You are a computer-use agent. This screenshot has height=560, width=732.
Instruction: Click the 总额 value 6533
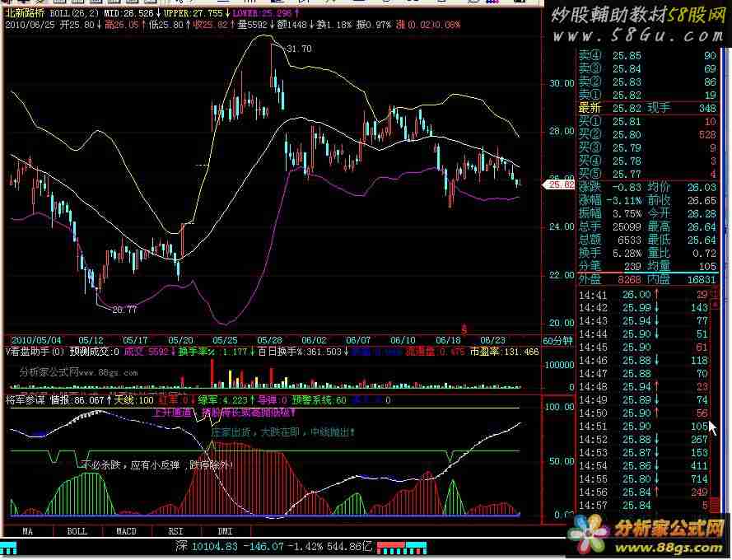pos(630,240)
